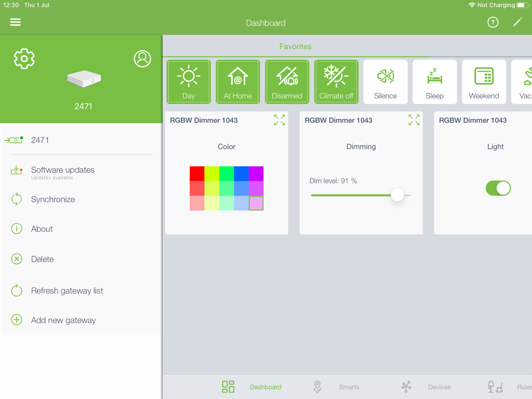Pick the pure blue color swatch
This screenshot has height=399, width=532.
click(x=241, y=173)
